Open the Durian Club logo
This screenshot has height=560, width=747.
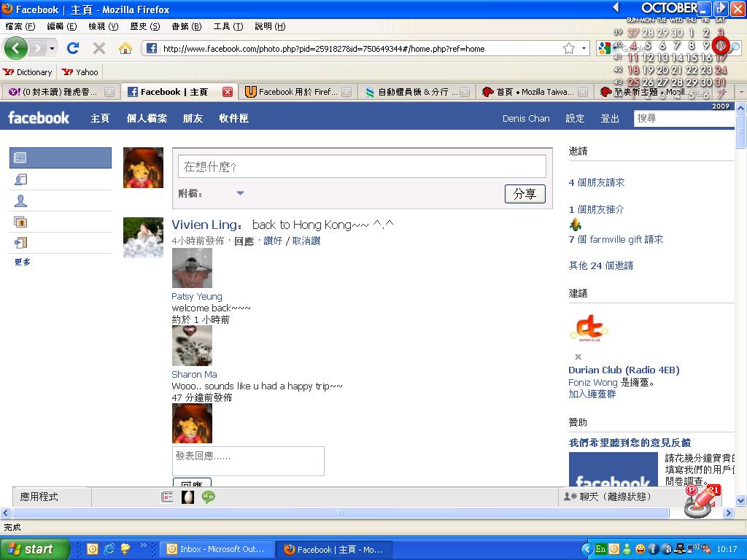pyautogui.click(x=589, y=328)
